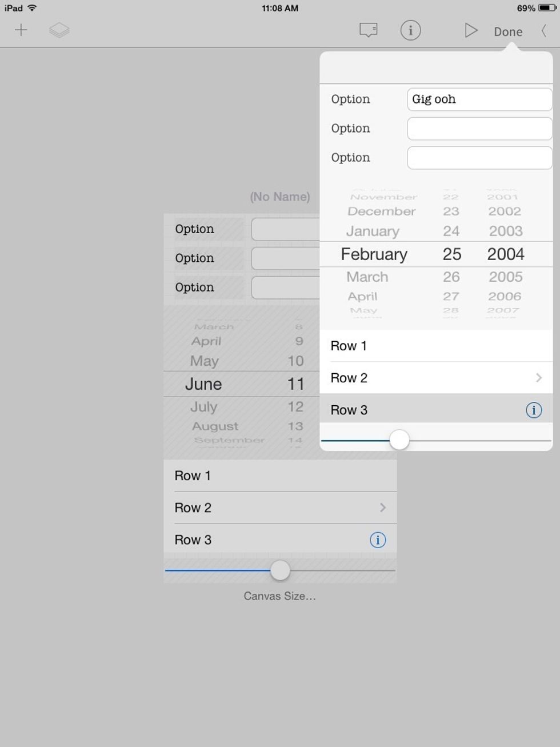Collapse panel with the back chevron

(x=543, y=31)
